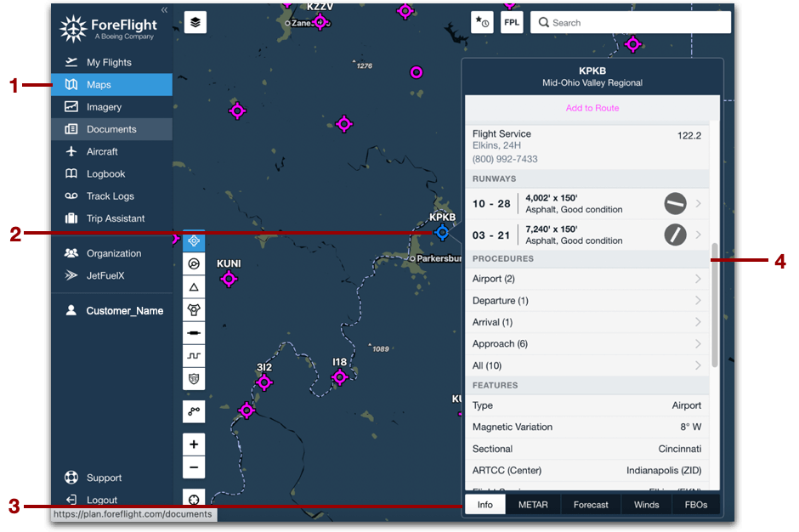Select the KUNI airport marker
Image resolution: width=799 pixels, height=532 pixels.
tap(229, 279)
